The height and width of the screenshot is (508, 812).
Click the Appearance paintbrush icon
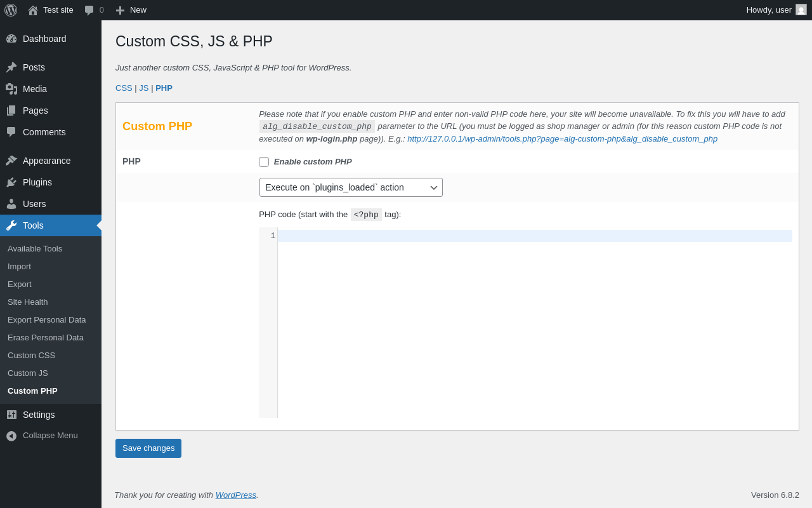point(11,161)
